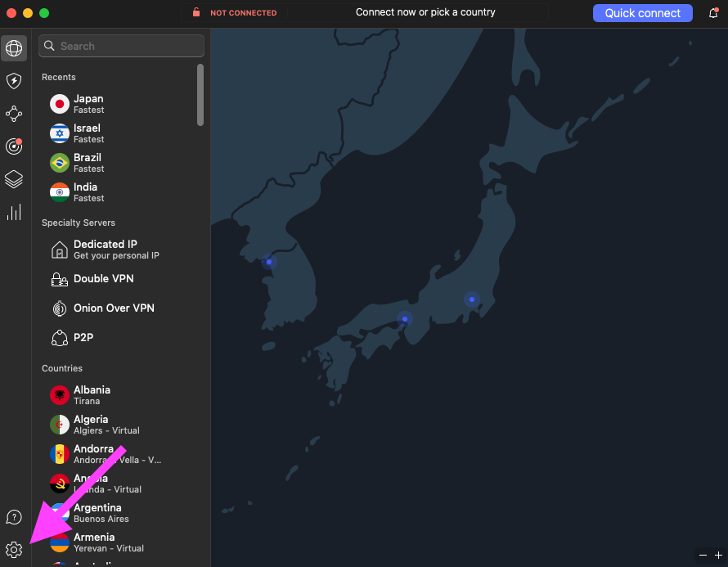The width and height of the screenshot is (728, 567).
Task: Zoom in the map with plus
Action: point(718,555)
